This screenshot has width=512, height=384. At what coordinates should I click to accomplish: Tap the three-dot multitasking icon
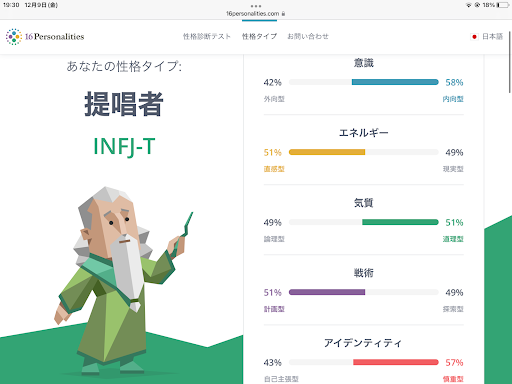pos(256,6)
